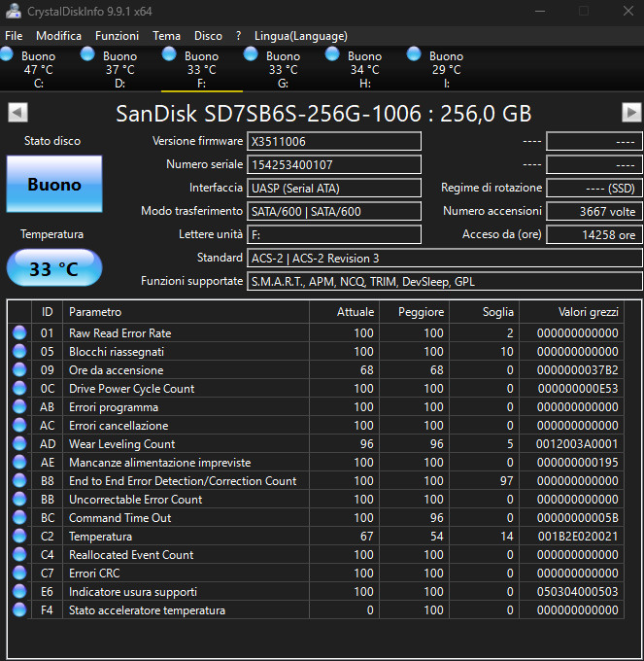644x661 pixels.
Task: Switch to disk C: at 47 °C
Action: [x=39, y=69]
